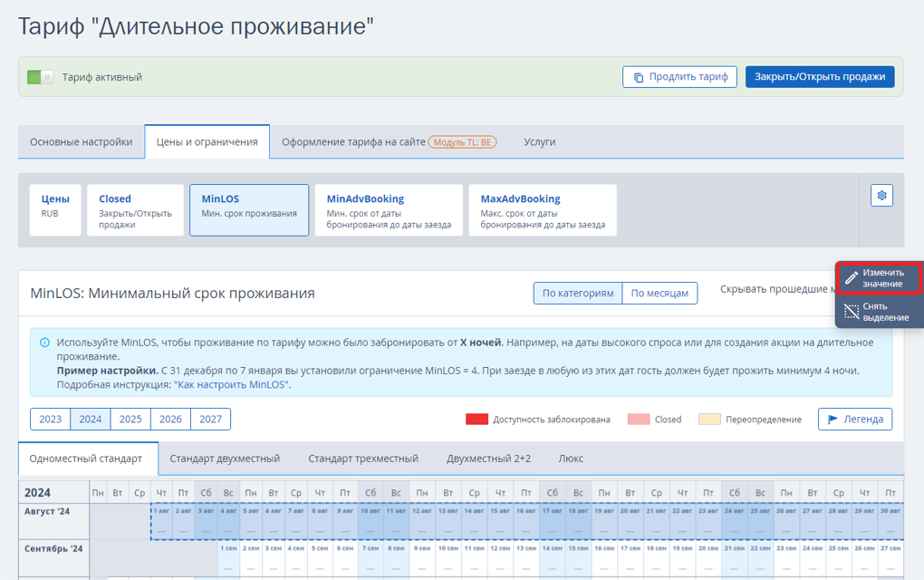Select the 'MinAdvBooking' restriction card
This screenshot has height=580, width=924.
389,210
